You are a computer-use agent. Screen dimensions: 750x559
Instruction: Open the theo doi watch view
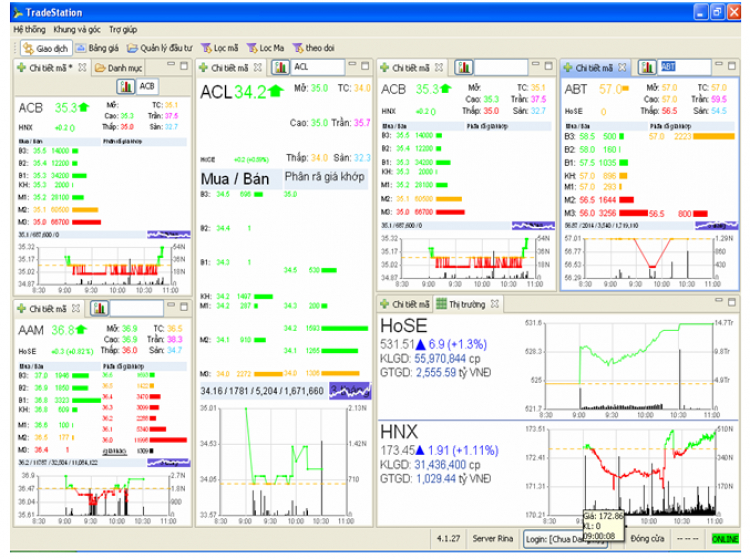point(313,48)
